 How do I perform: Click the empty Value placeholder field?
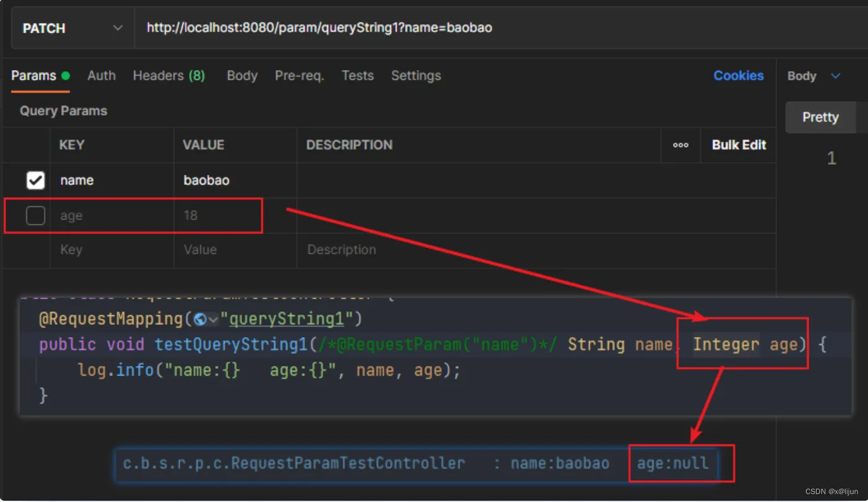click(x=235, y=250)
